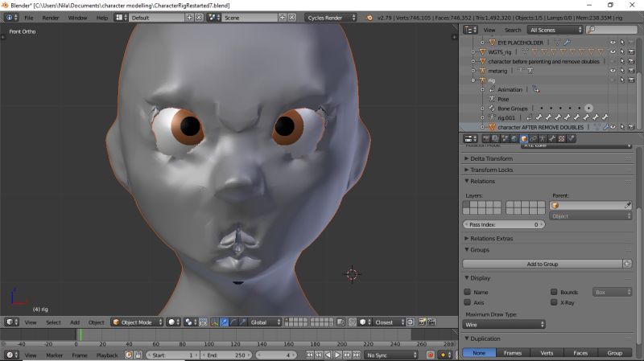This screenshot has height=361, width=644.
Task: Click the Pass Index value field
Action: click(x=504, y=224)
